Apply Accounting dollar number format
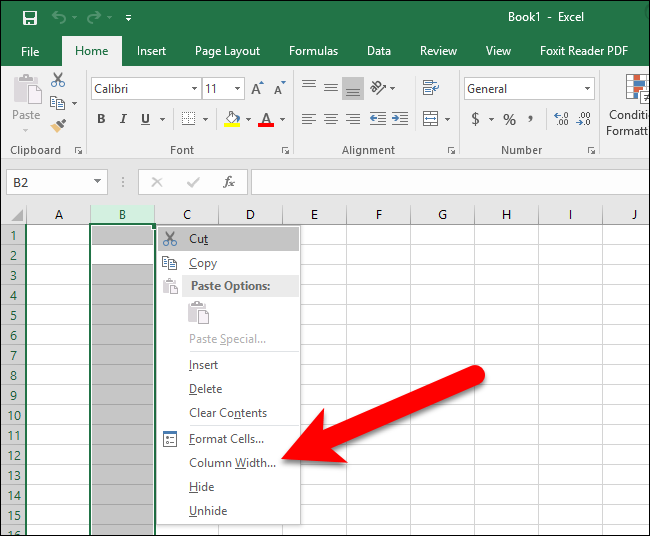 [475, 119]
